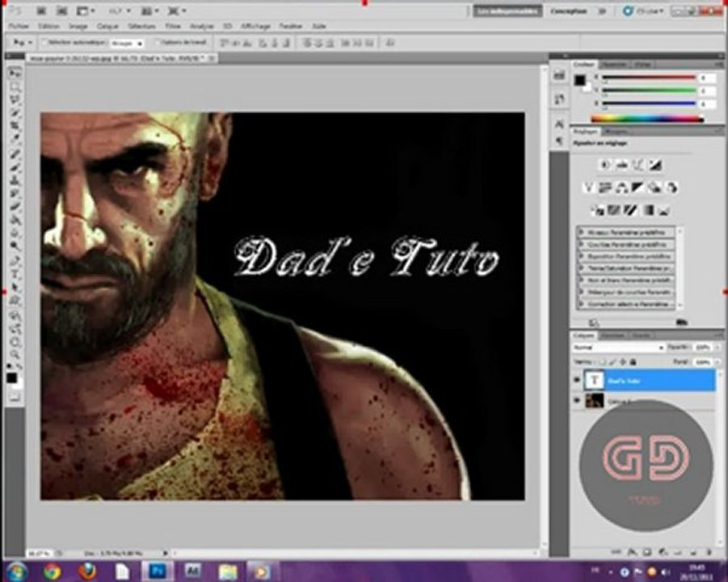Add a Levels adjustment from icon row
The height and width of the screenshot is (582, 728).
point(622,164)
